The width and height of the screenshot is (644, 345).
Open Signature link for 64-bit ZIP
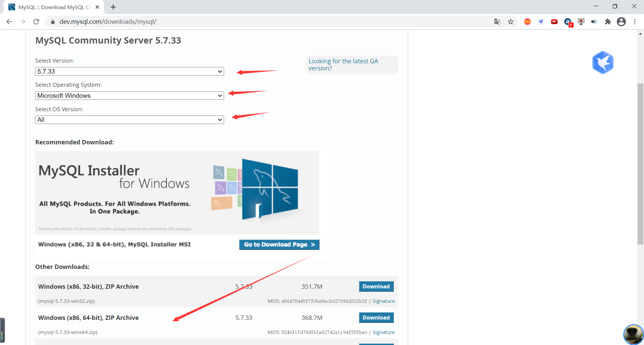(x=384, y=332)
